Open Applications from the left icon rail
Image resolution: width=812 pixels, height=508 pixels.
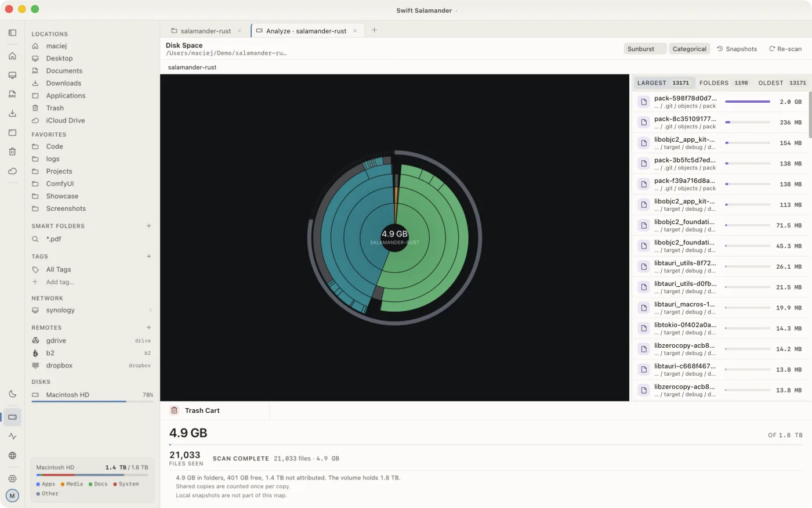[x=12, y=132]
